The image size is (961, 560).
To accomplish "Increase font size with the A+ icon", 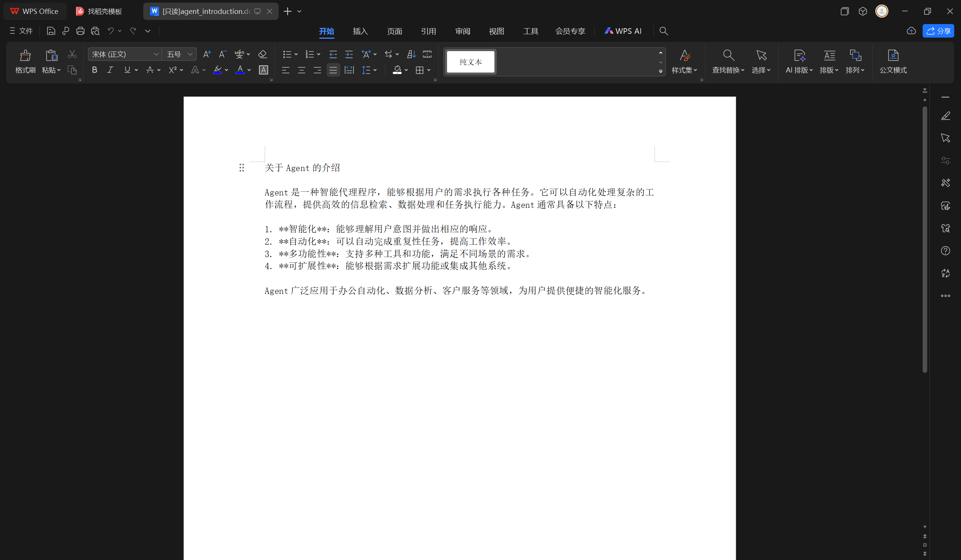I will (207, 54).
